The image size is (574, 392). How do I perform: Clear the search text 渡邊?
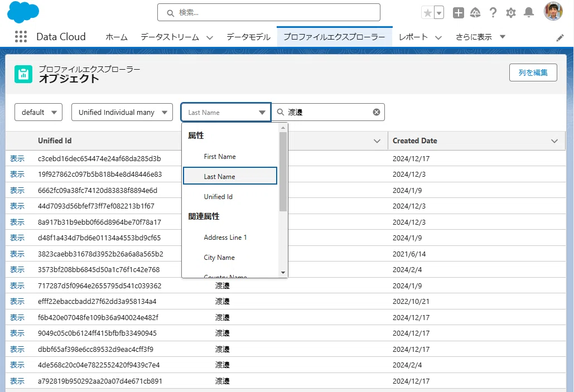pyautogui.click(x=377, y=112)
